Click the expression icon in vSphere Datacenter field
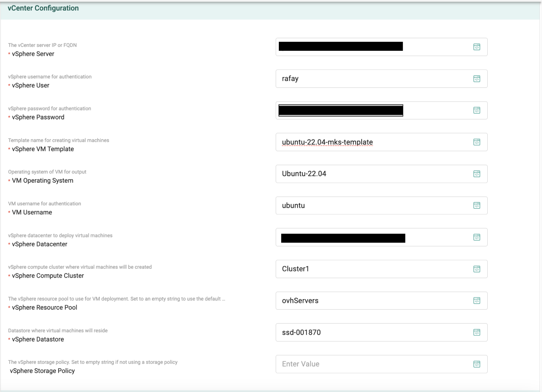Image resolution: width=542 pixels, height=392 pixels. click(x=477, y=237)
